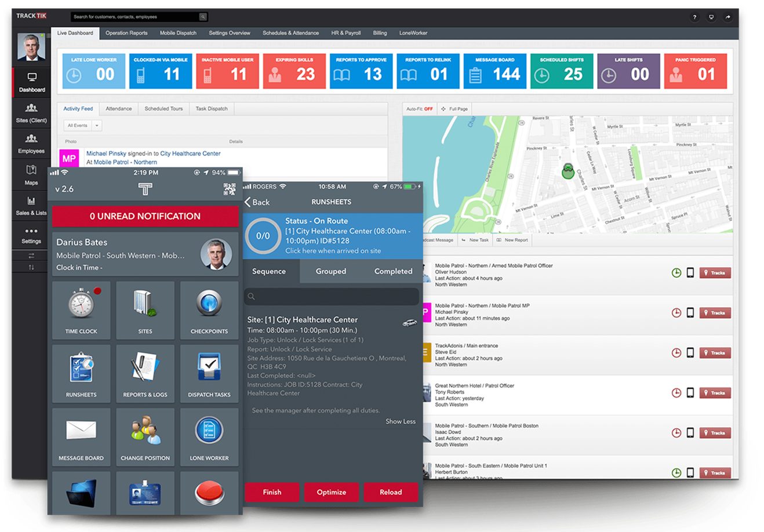The image size is (764, 532).
Task: Open the Message Board 144 tile
Action: 495,71
